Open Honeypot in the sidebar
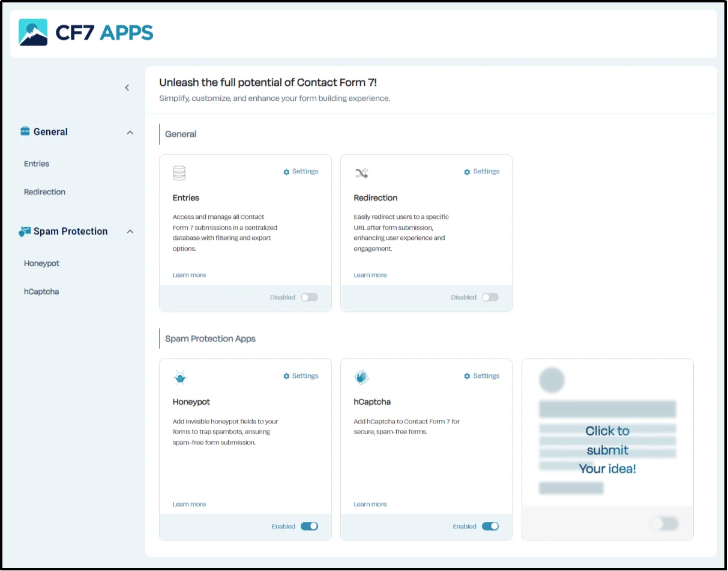 (x=41, y=263)
